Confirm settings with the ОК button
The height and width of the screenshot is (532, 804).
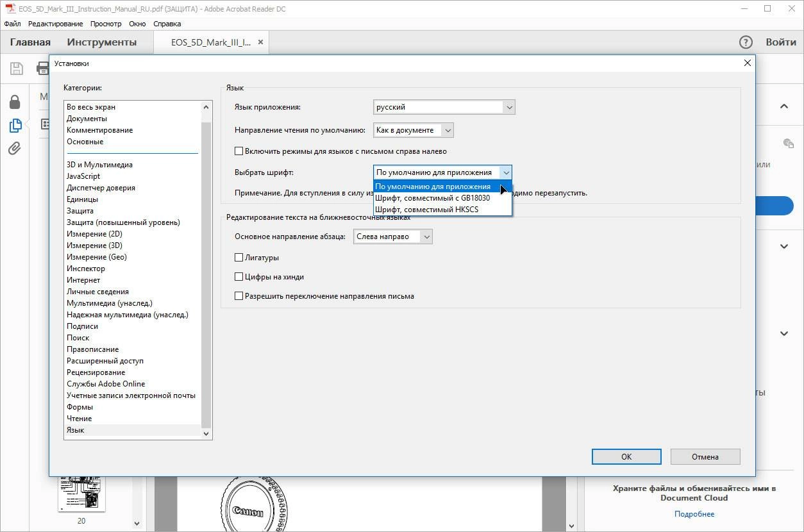[626, 456]
